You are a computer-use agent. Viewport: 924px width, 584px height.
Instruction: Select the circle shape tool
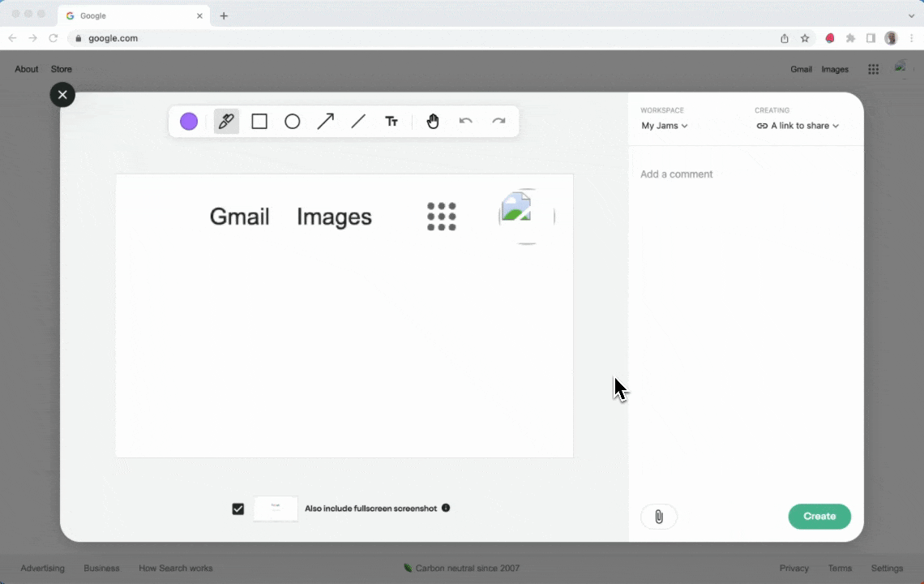point(293,122)
